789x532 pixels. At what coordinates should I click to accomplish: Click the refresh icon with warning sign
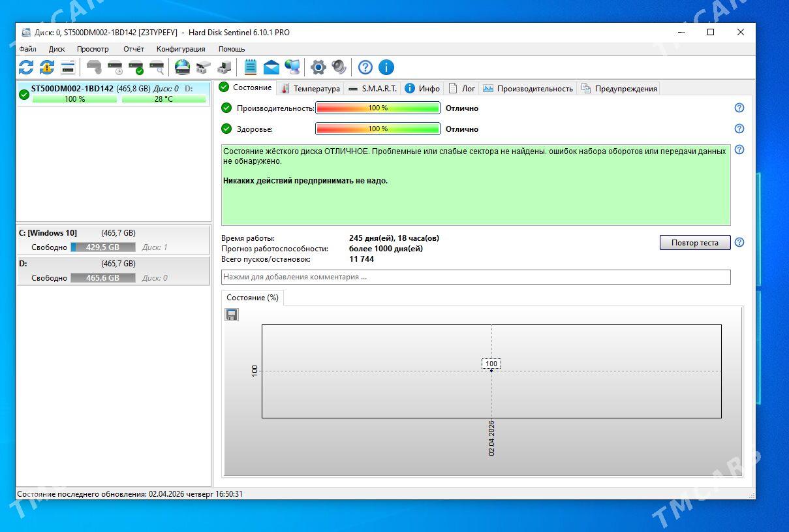tap(47, 67)
